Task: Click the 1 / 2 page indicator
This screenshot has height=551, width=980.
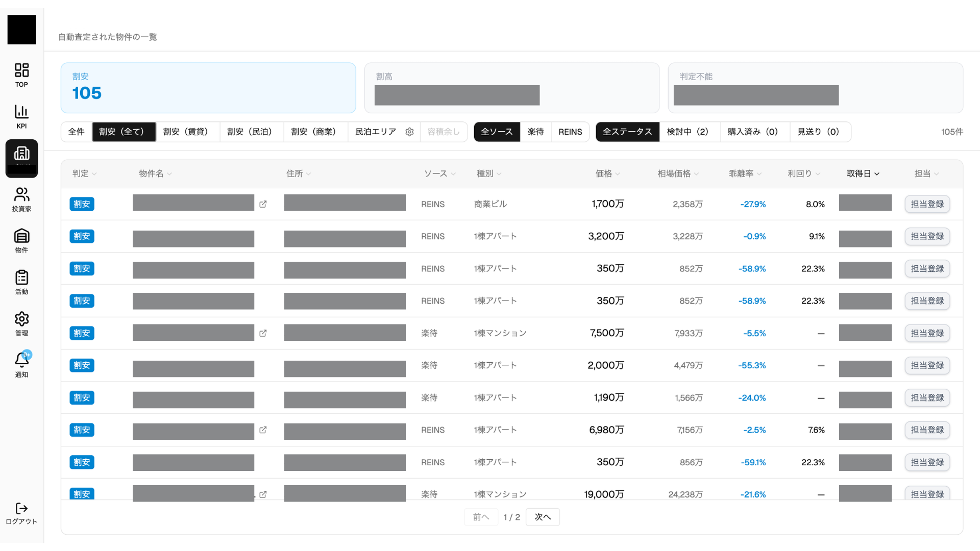Action: point(512,517)
